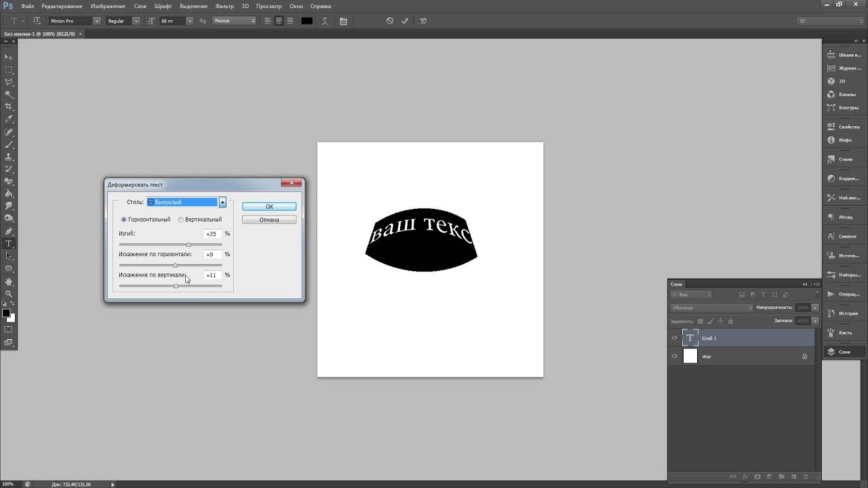Cancel current edits with the circle-slash icon
The image size is (868, 488).
click(x=390, y=21)
